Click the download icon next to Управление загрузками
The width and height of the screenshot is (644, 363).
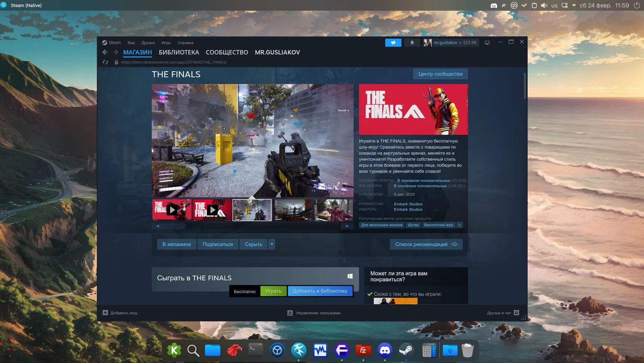point(290,313)
